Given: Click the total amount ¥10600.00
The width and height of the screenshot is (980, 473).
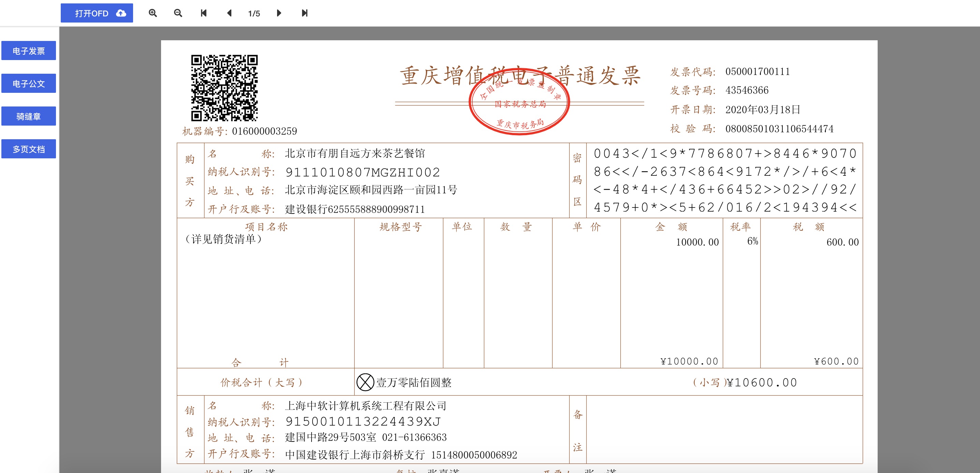Looking at the screenshot, I should [x=762, y=382].
